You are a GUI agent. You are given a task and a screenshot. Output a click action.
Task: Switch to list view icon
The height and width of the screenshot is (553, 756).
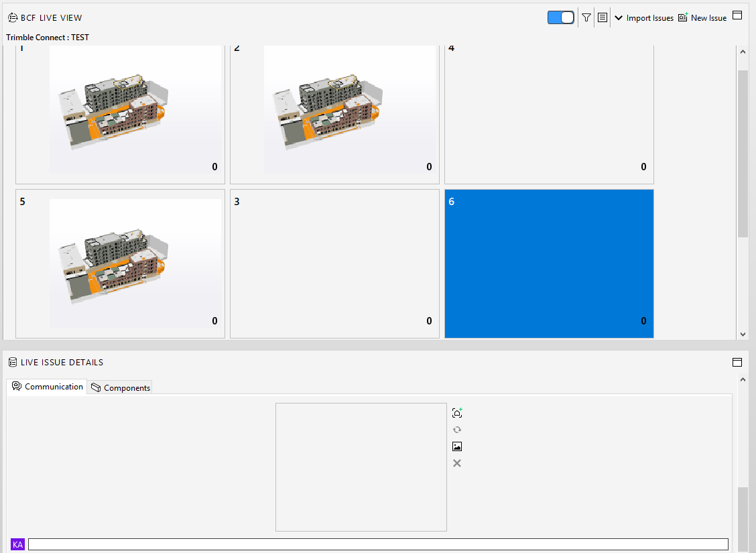603,17
